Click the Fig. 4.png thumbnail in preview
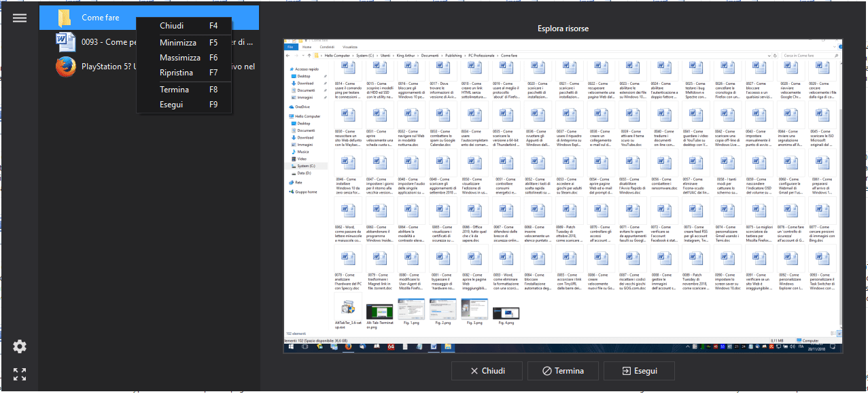The height and width of the screenshot is (394, 868). point(505,313)
